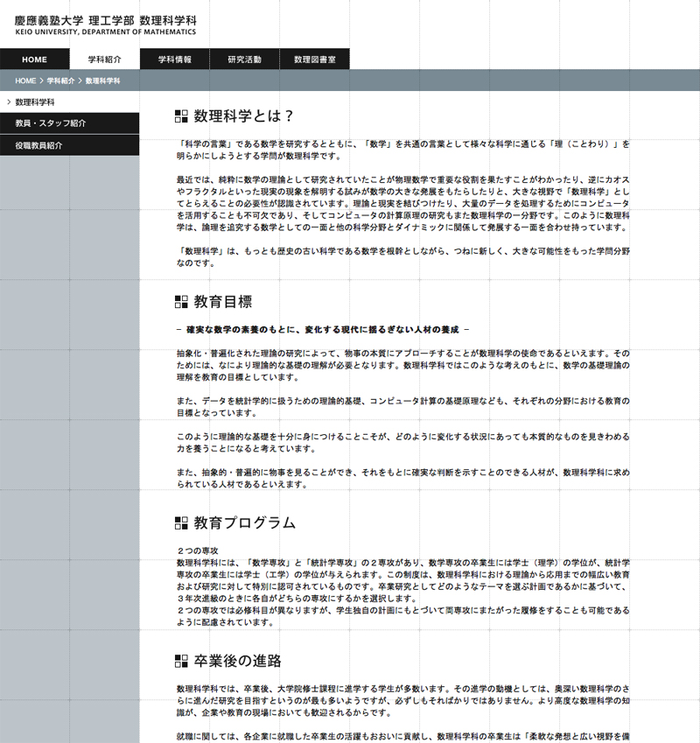700x743 pixels.
Task: Click HOME link in the breadcrumb trail
Action: (x=24, y=81)
